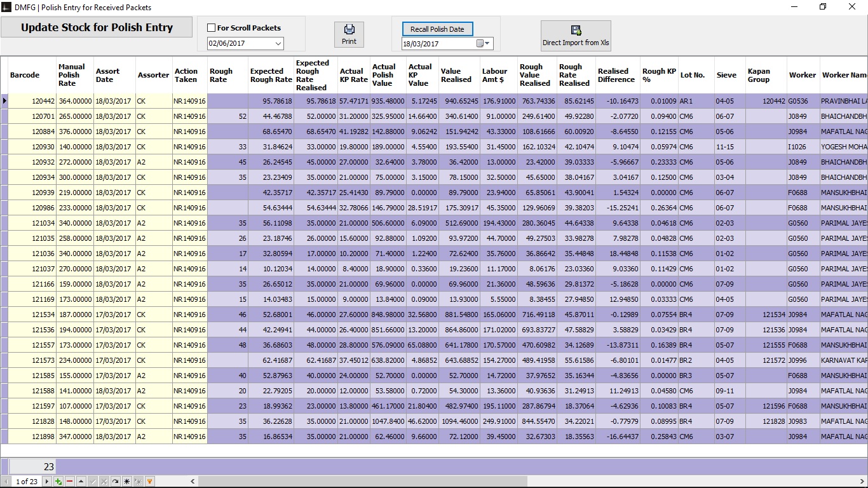
Task: Click the horizontal scrollbar thumb at bottom
Action: (363, 481)
